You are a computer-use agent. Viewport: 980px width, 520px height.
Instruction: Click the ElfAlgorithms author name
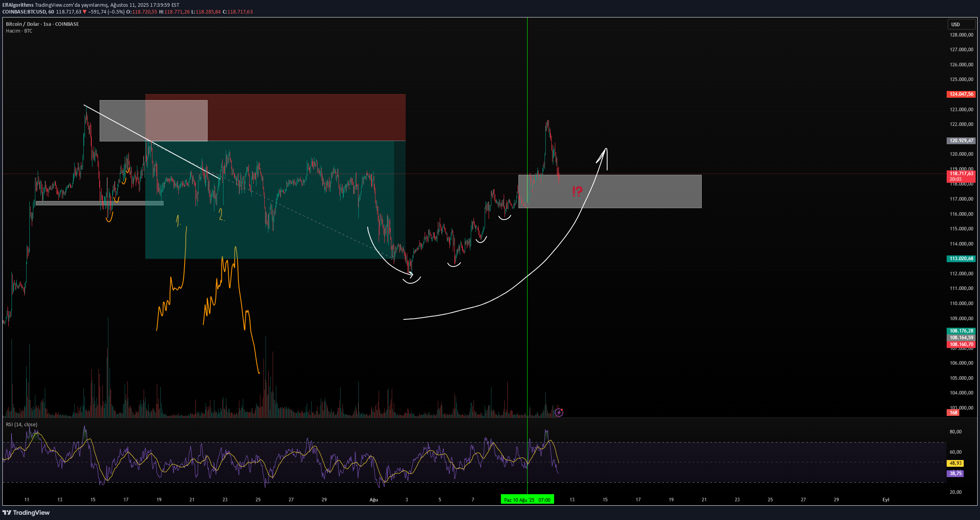[18, 5]
